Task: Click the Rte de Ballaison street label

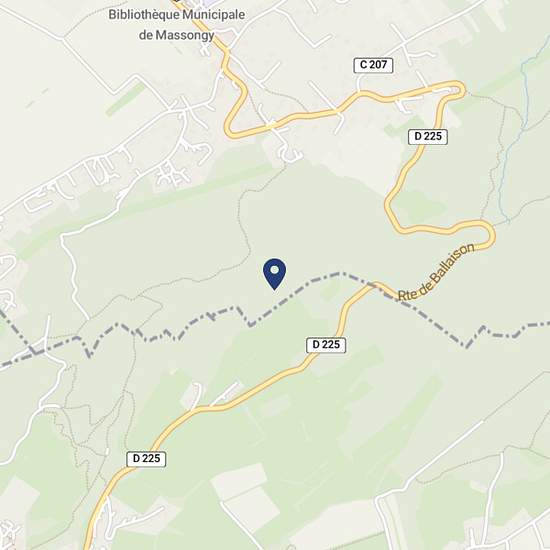Action: click(437, 271)
